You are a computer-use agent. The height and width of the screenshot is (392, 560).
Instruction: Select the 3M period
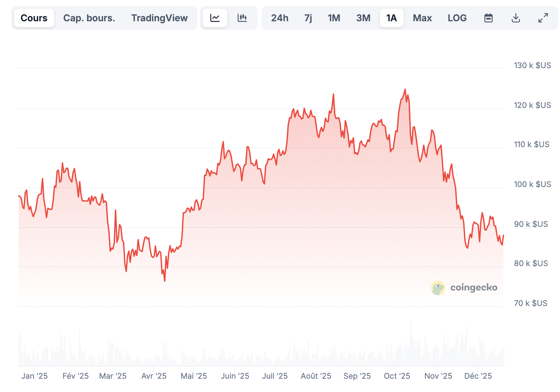pos(363,18)
